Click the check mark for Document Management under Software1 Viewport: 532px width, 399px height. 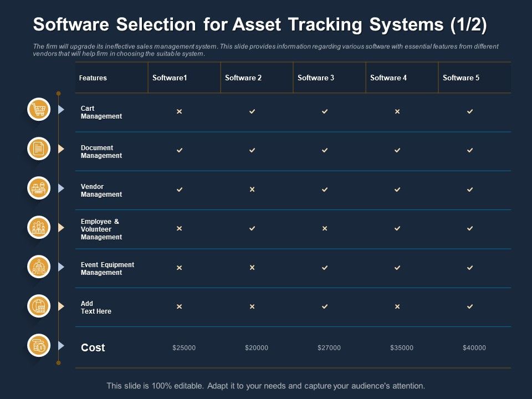coord(180,150)
